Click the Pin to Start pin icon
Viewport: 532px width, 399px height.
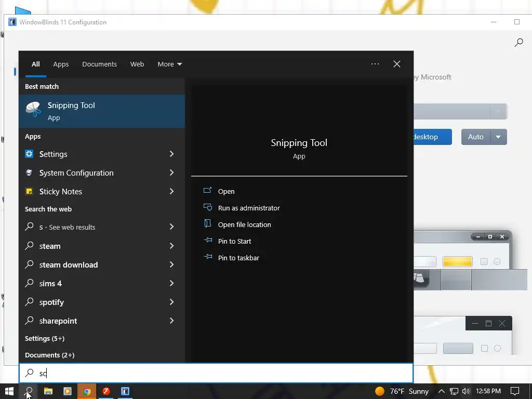point(208,240)
